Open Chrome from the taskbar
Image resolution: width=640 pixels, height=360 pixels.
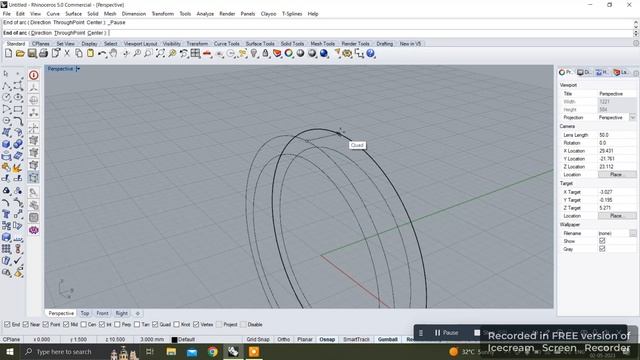[212, 352]
